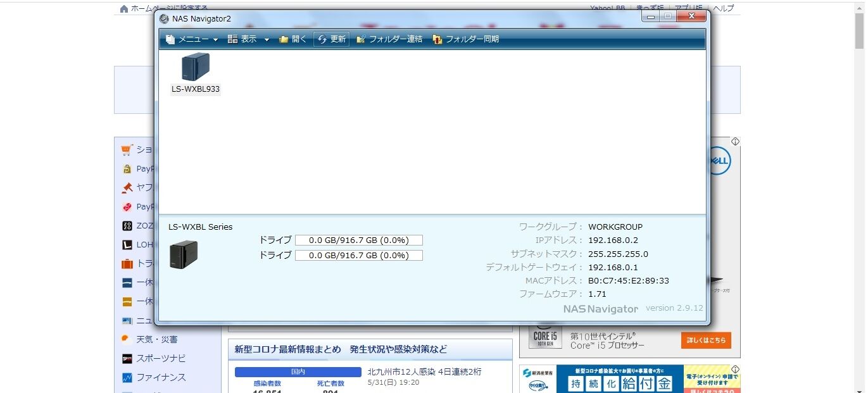Click the NAS Navigator2 title bar app icon
The height and width of the screenshot is (393, 868).
[165, 18]
